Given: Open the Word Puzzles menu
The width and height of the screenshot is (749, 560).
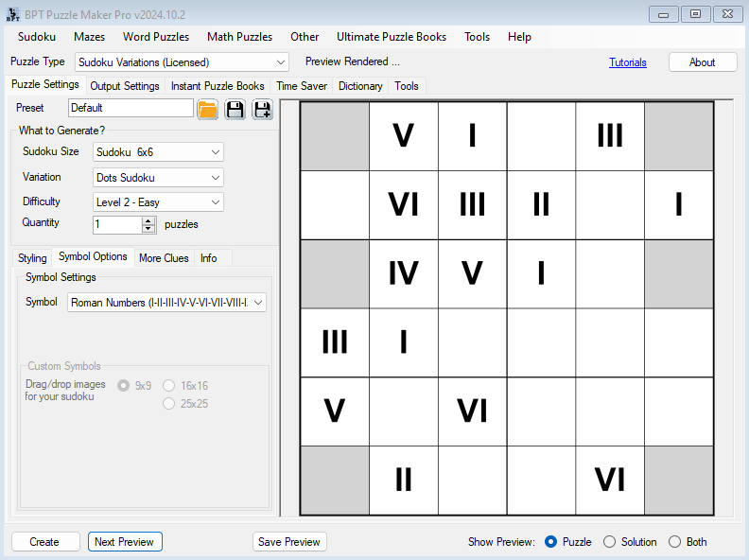Looking at the screenshot, I should [156, 37].
